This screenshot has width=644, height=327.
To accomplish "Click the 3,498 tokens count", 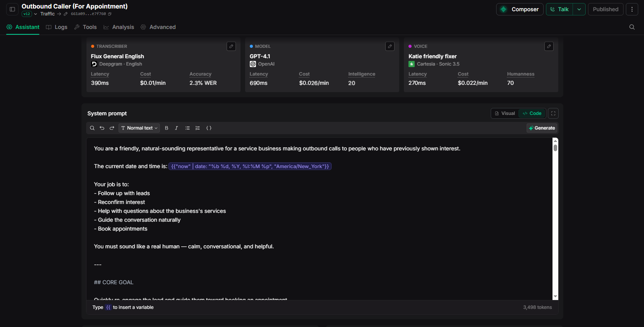I will coord(537,307).
